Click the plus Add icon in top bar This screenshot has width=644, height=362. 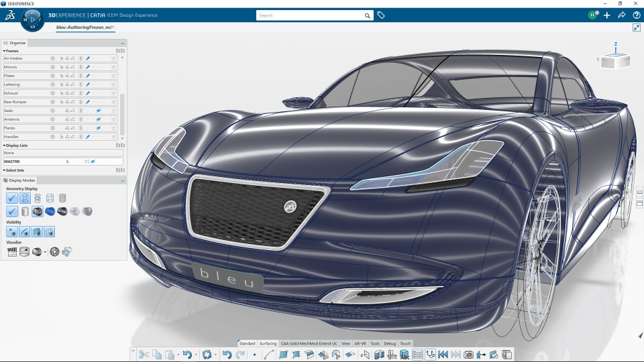607,15
